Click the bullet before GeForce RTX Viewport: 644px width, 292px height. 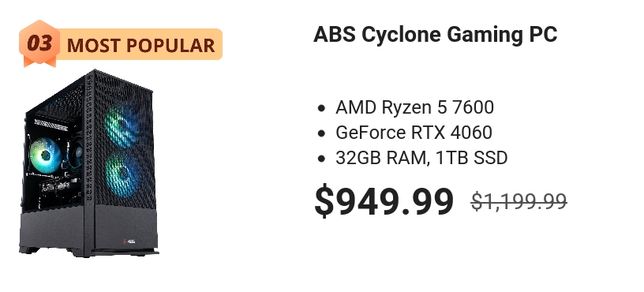point(321,133)
